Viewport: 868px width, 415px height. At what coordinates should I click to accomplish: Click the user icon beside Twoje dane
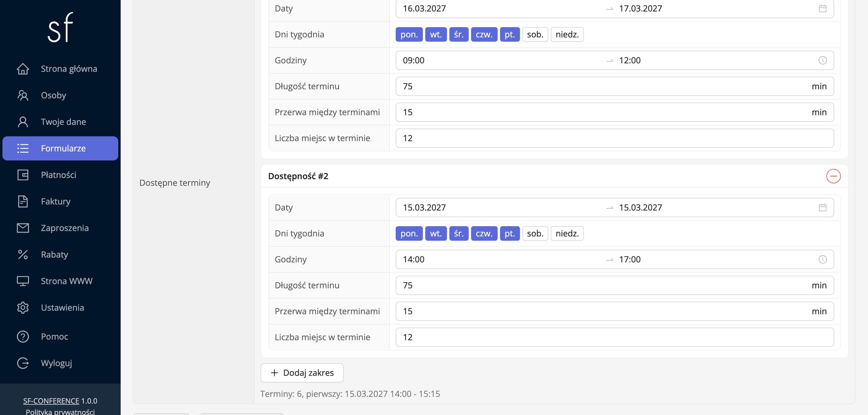click(23, 122)
